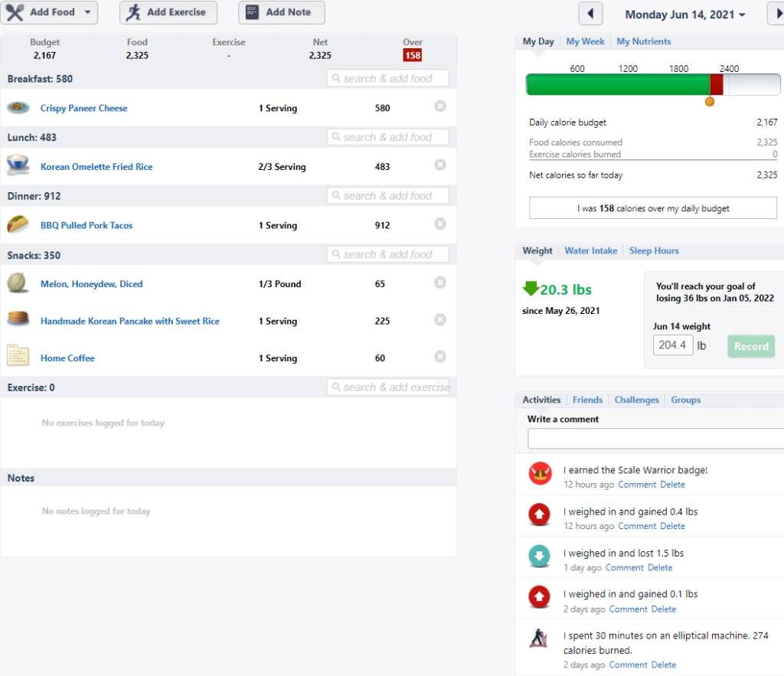Open the Water Intake tab
Image resolution: width=784 pixels, height=676 pixels.
(x=590, y=251)
